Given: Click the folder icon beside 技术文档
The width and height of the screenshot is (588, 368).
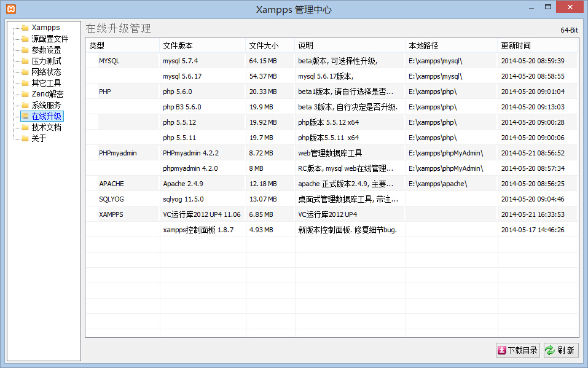Looking at the screenshot, I should pos(25,127).
